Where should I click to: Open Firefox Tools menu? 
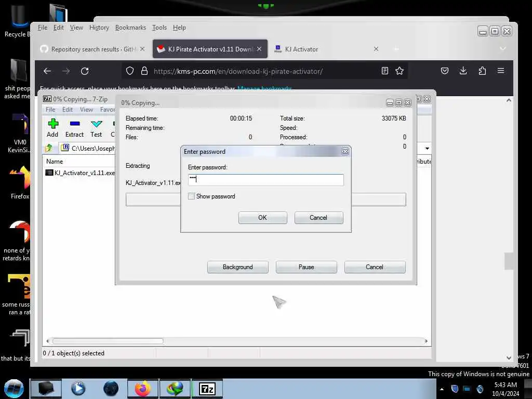(x=159, y=28)
